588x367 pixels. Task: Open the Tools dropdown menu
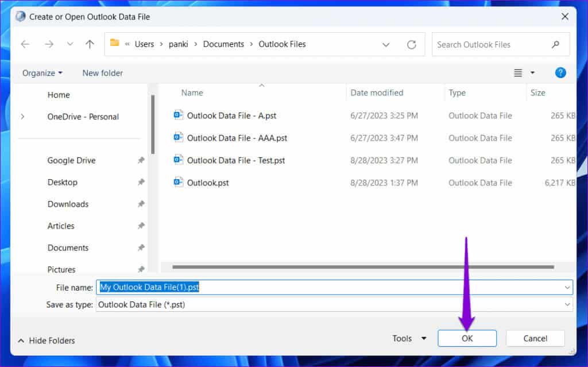(409, 338)
